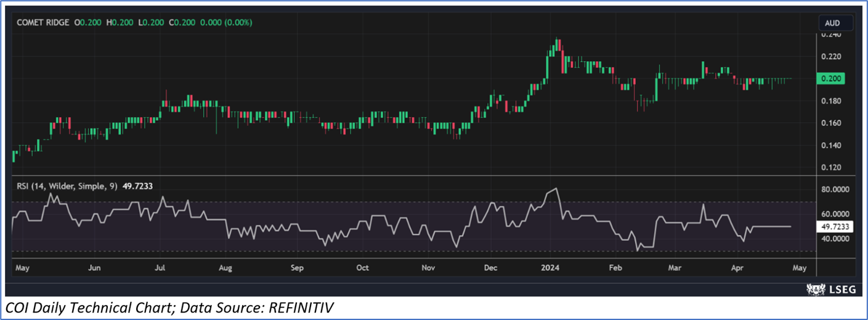The width and height of the screenshot is (868, 320).
Task: Click the O0.200 open value in header
Action: (x=87, y=23)
